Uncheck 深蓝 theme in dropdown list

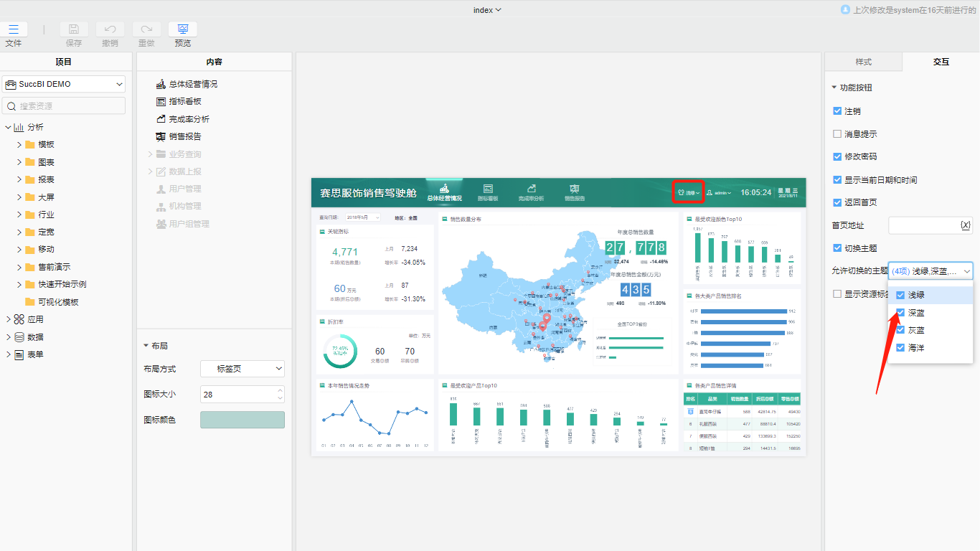pos(900,313)
